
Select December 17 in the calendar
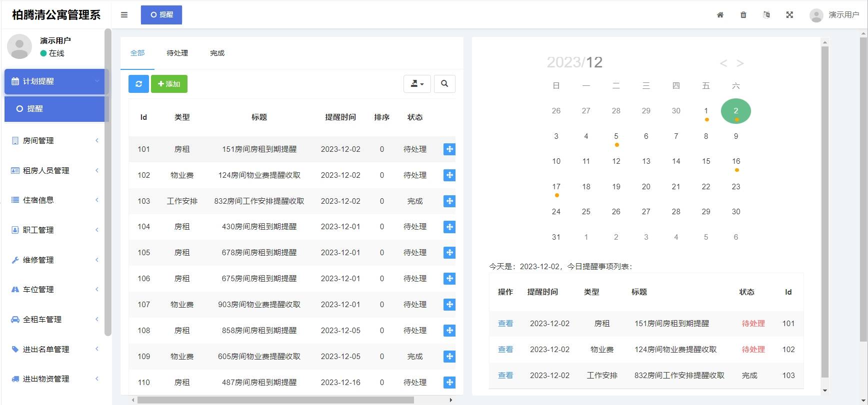556,187
